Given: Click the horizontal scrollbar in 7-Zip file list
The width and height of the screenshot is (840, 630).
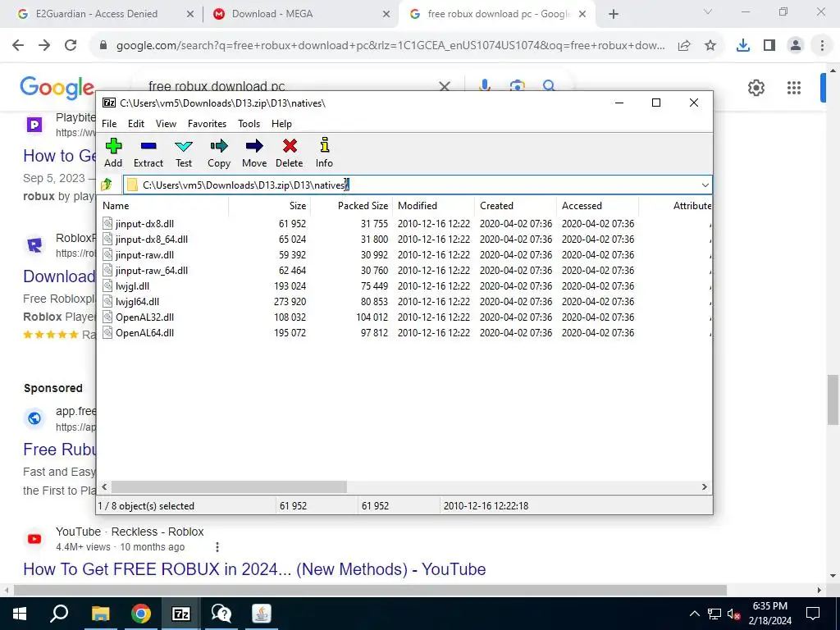Looking at the screenshot, I should [x=229, y=487].
